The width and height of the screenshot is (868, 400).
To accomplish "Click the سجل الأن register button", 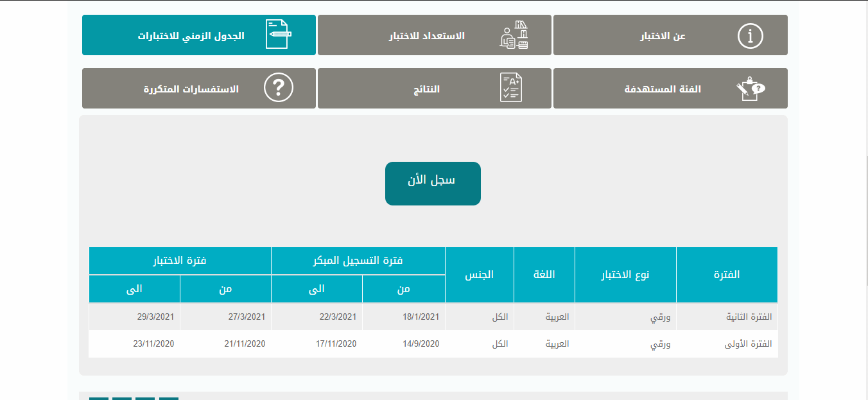I will click(x=433, y=184).
